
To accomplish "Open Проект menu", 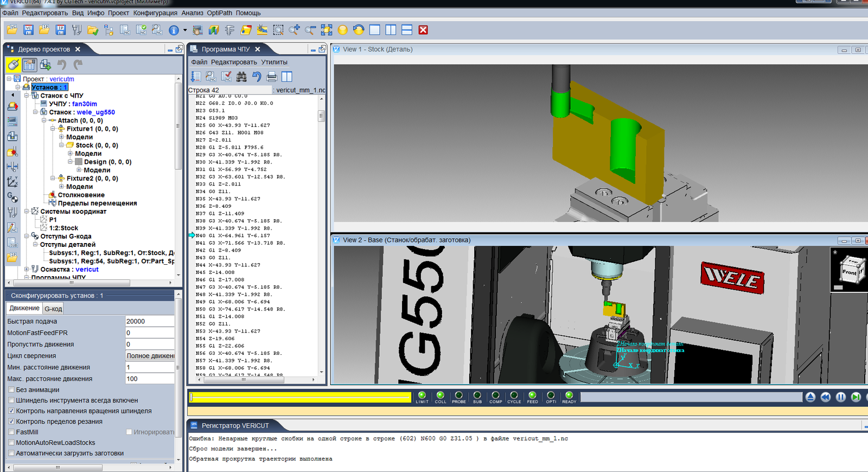I will point(118,13).
